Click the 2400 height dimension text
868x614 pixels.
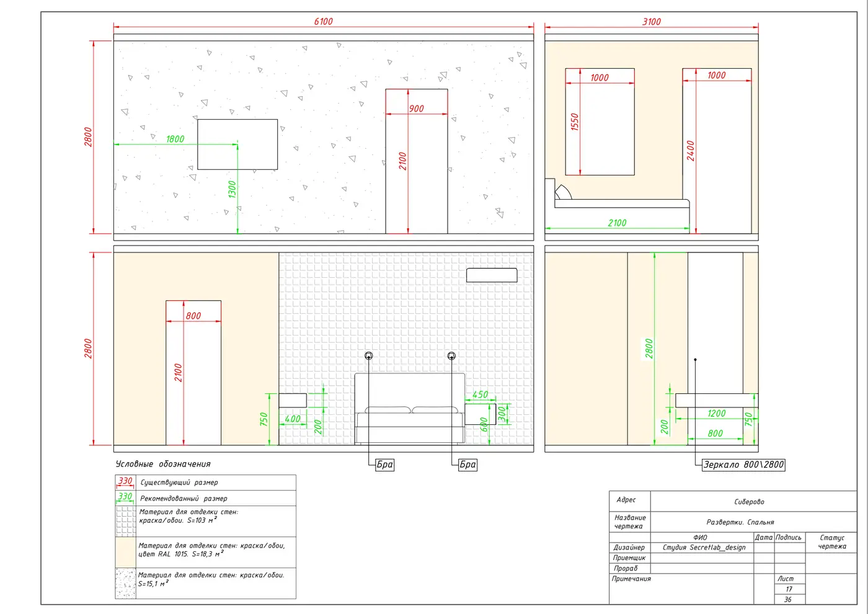coord(691,151)
